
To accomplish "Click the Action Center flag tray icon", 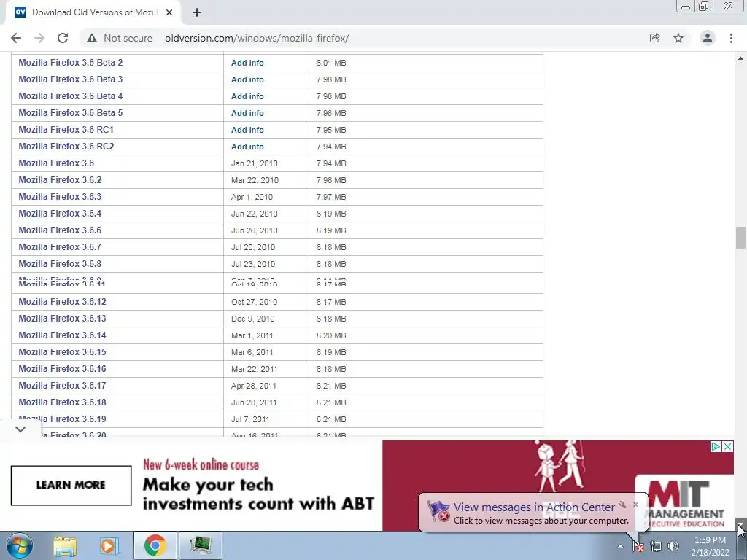I will click(x=638, y=547).
